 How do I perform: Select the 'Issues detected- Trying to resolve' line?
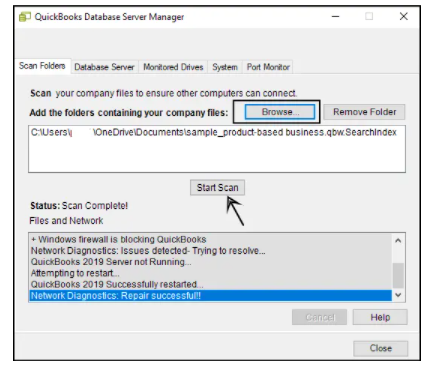click(x=210, y=251)
